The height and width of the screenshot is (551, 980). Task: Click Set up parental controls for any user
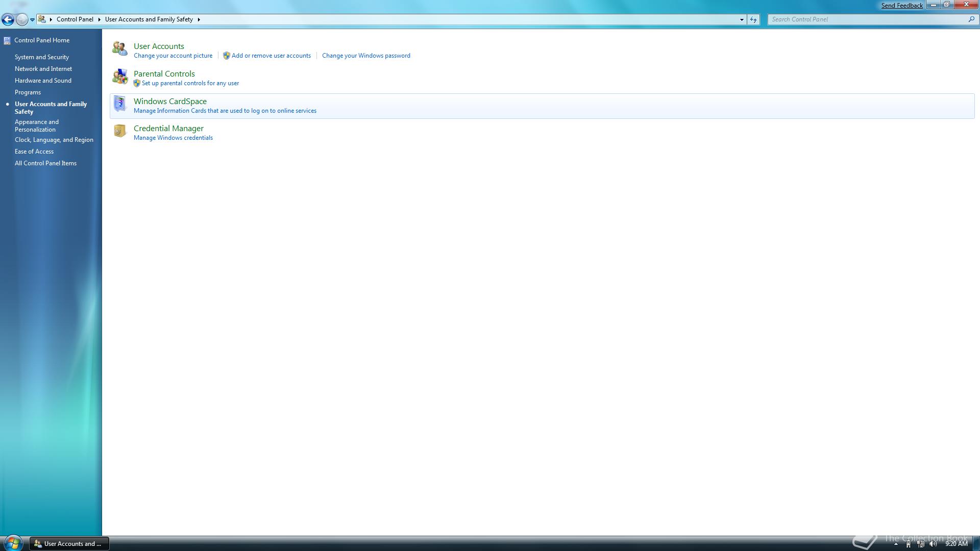(190, 83)
